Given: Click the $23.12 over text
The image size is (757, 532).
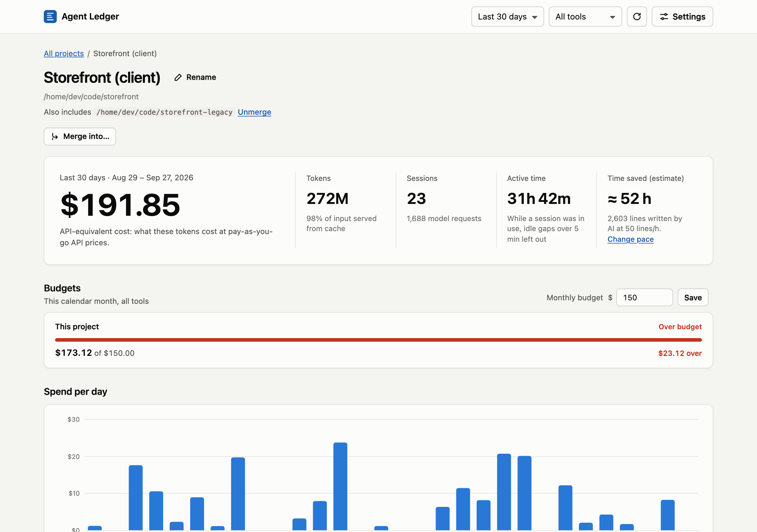Looking at the screenshot, I should pos(680,353).
